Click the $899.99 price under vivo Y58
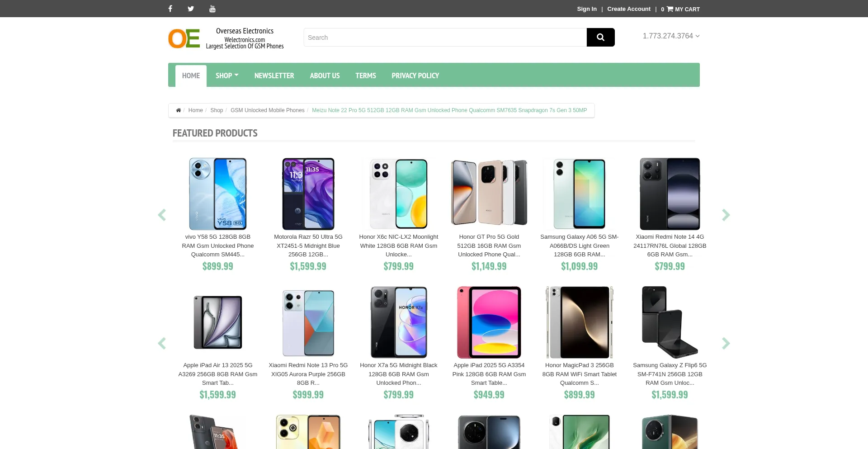The width and height of the screenshot is (868, 449). tap(218, 266)
